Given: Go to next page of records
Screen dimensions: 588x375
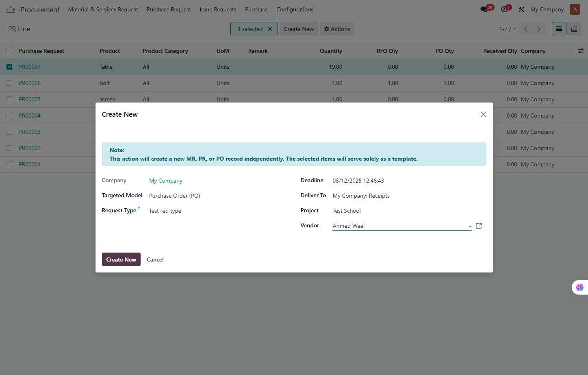Looking at the screenshot, I should click(538, 29).
